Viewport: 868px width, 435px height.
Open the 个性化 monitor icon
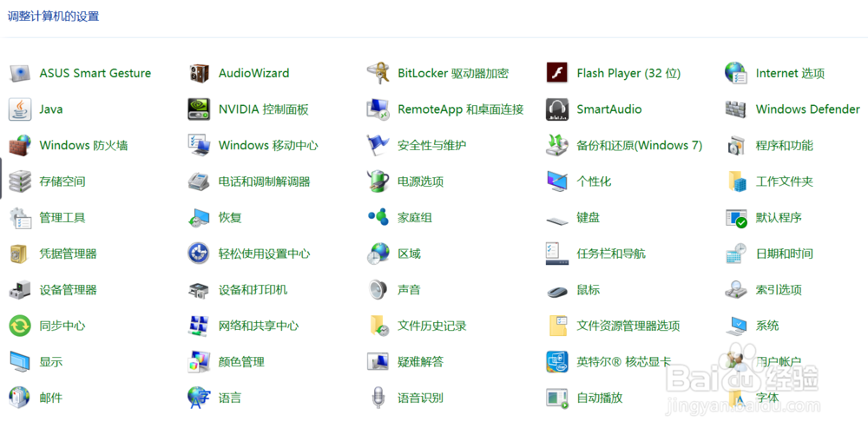(557, 181)
